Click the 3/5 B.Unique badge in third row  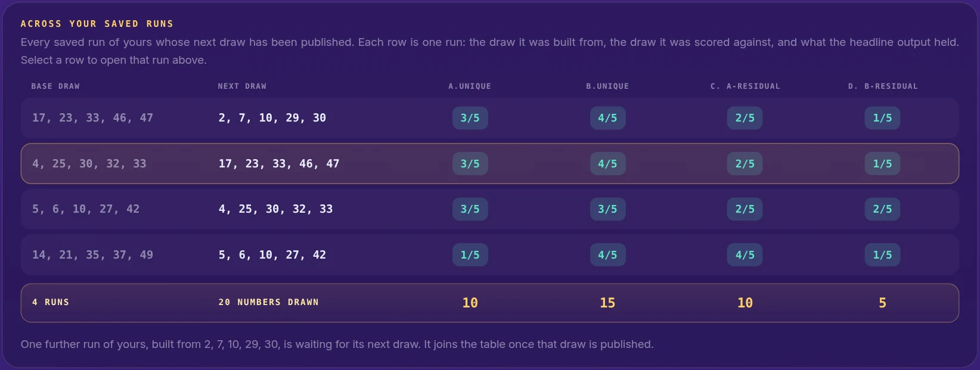pos(607,209)
